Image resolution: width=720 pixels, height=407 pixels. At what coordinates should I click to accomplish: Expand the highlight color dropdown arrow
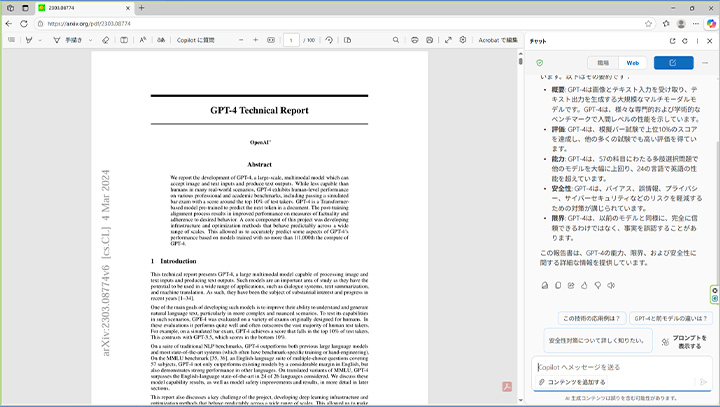click(40, 40)
